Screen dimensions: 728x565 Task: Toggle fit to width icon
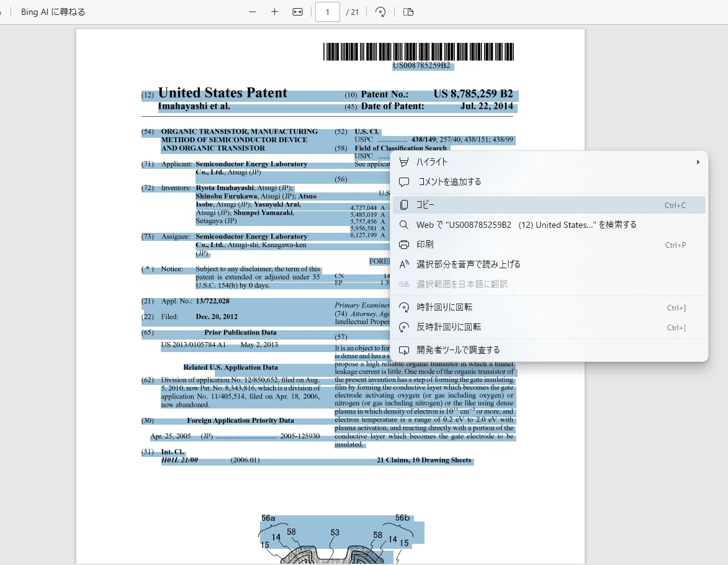pyautogui.click(x=298, y=12)
